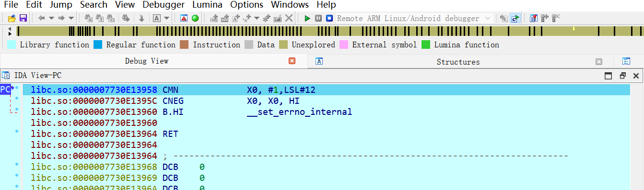The image size is (644, 190).
Task: Click Regular function blue legend swatch
Action: coord(98,45)
